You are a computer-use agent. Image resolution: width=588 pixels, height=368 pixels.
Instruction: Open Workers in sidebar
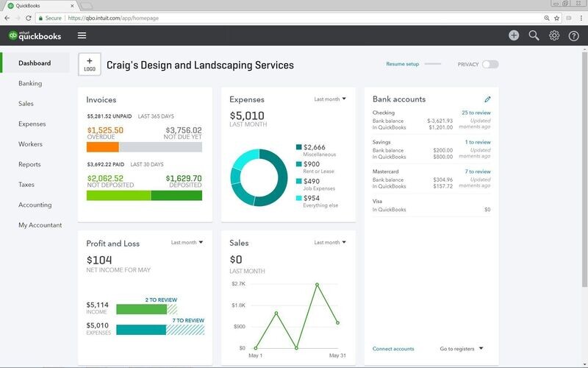point(30,144)
